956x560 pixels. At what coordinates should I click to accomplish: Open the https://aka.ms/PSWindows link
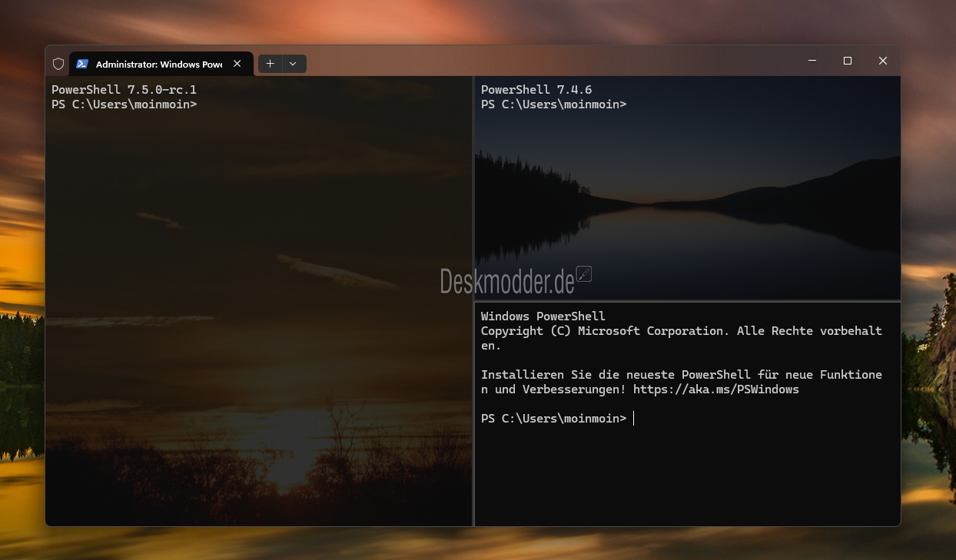[716, 389]
